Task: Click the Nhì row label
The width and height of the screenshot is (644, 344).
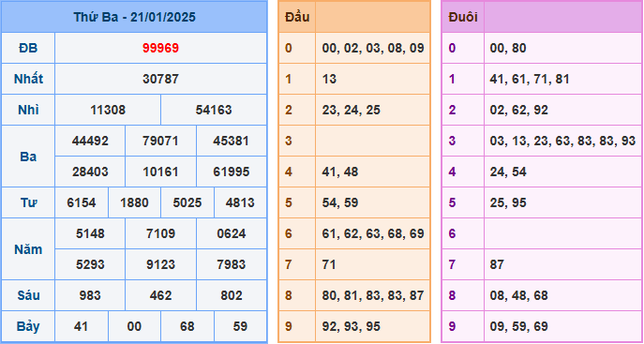Action: point(28,110)
